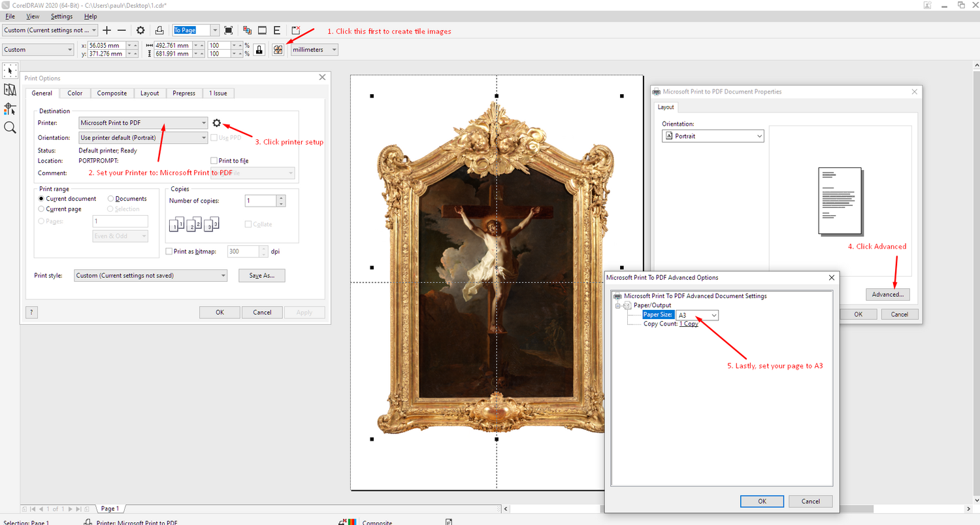Click the print tiled pages icon
Viewport: 980px width, 525px height.
tap(278, 50)
